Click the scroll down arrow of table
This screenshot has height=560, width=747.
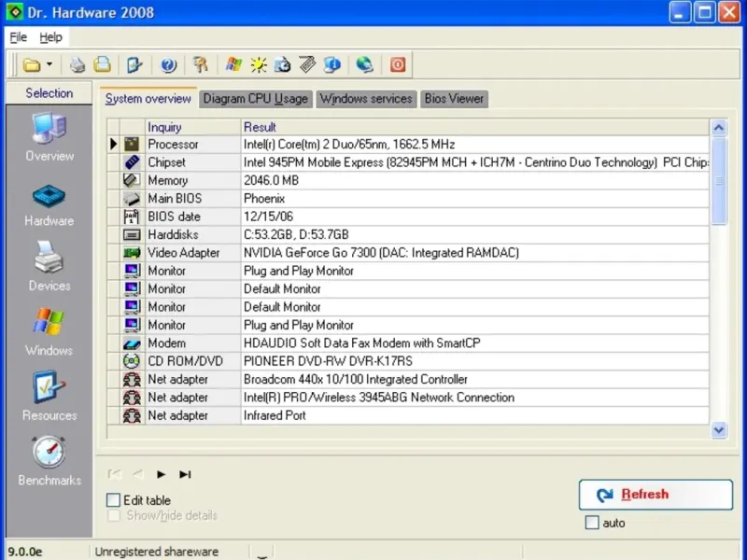719,430
